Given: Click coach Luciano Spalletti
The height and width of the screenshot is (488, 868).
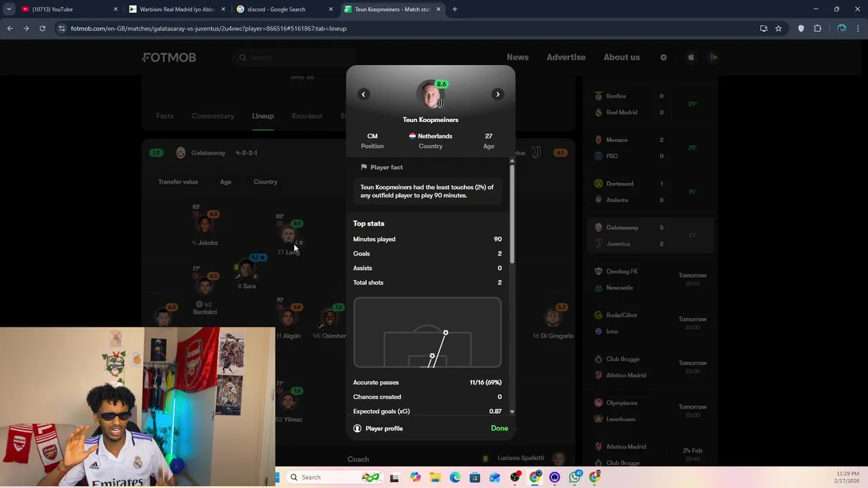Looking at the screenshot, I should click(522, 459).
